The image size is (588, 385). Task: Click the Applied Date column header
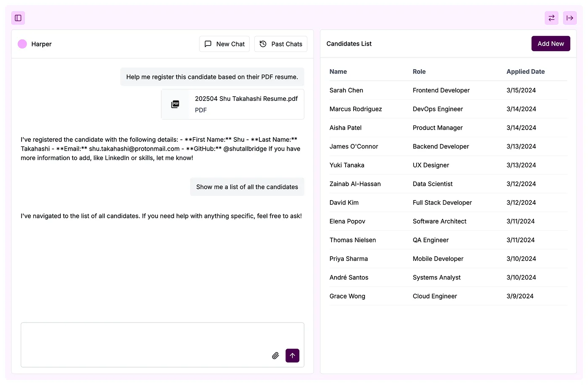[x=525, y=72]
